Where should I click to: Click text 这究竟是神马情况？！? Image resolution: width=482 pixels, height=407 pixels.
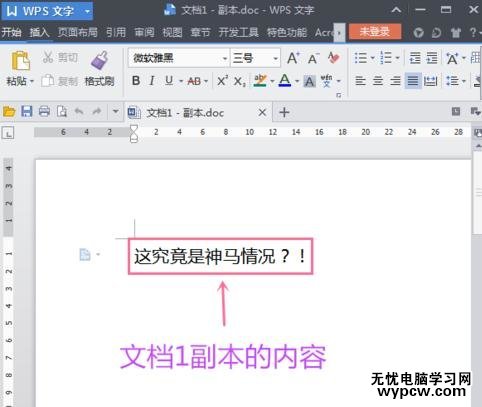(x=220, y=256)
